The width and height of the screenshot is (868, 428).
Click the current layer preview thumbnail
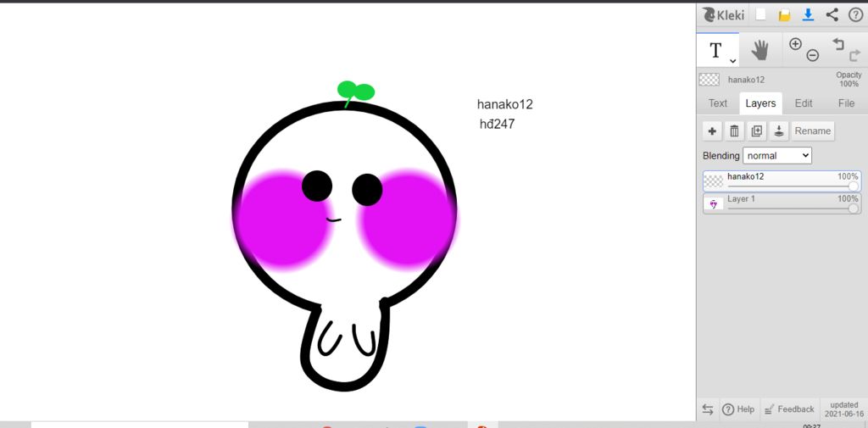[709, 80]
